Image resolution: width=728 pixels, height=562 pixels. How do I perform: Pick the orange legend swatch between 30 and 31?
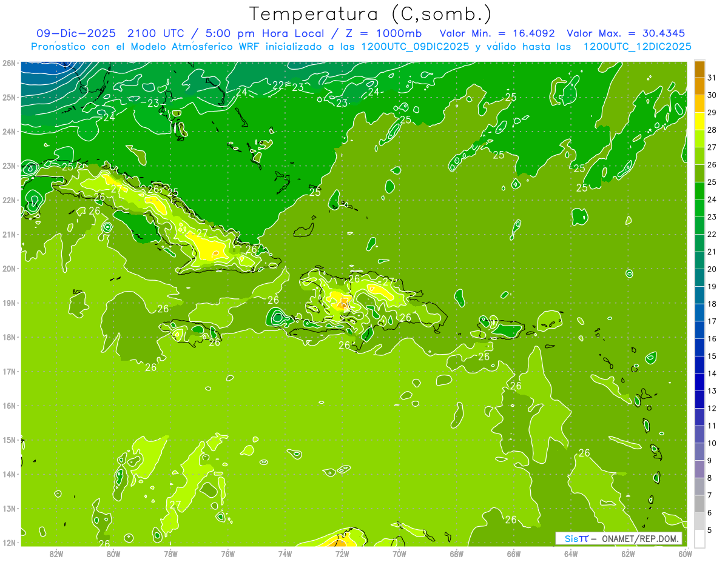click(x=699, y=86)
